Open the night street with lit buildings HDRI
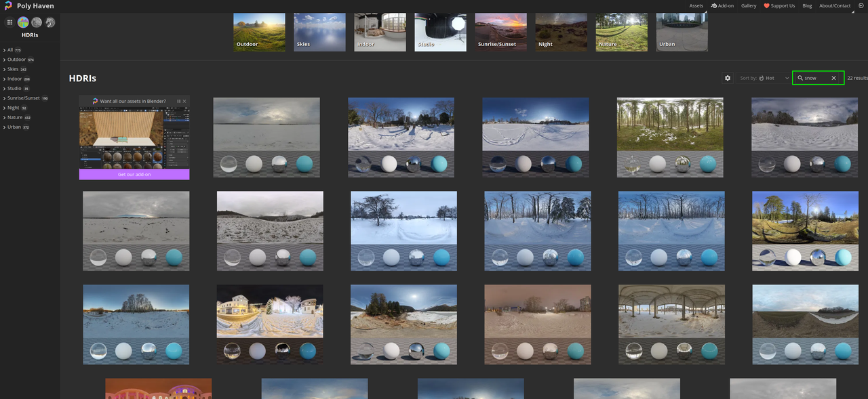868x399 pixels. point(270,324)
